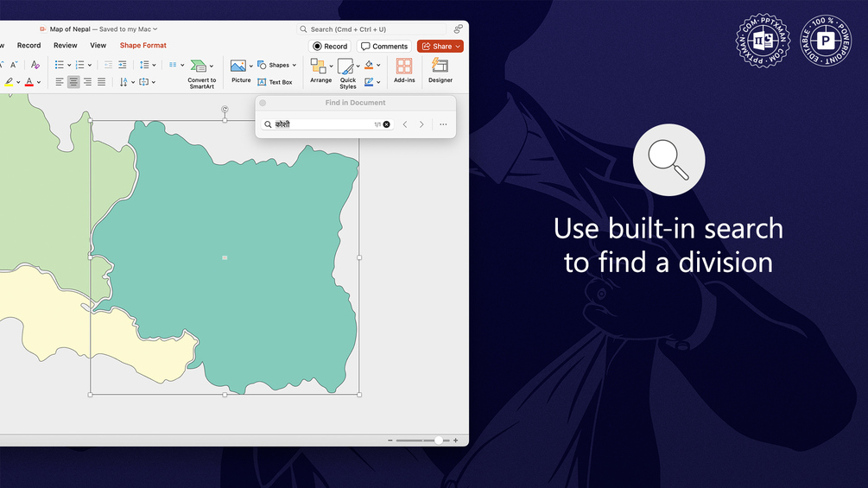Open text direction options
Image resolution: width=868 pixels, height=488 pixels.
point(127,82)
